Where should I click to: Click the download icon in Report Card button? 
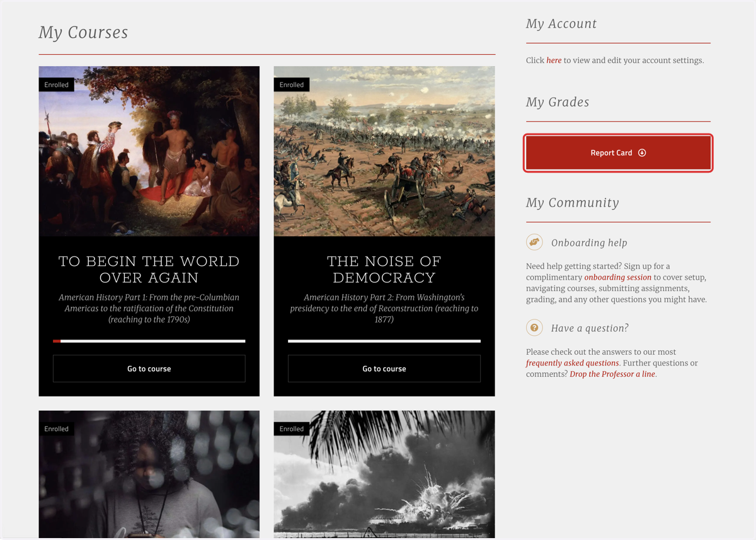click(x=642, y=152)
